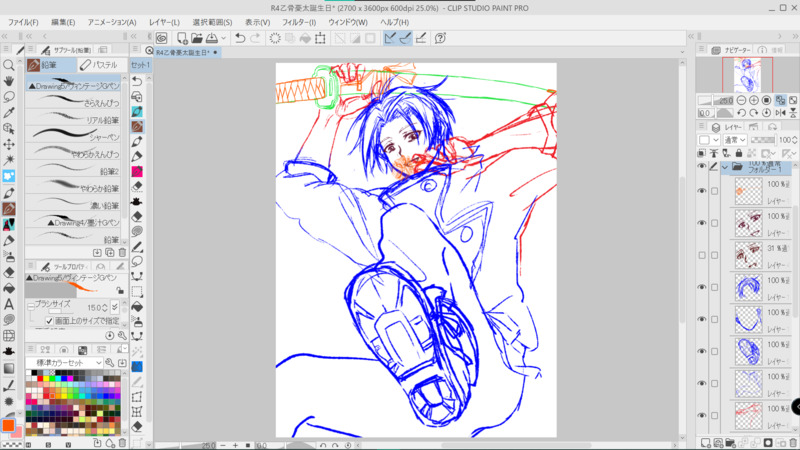Click the delete layer trash icon
The width and height of the screenshot is (800, 450).
click(x=793, y=443)
